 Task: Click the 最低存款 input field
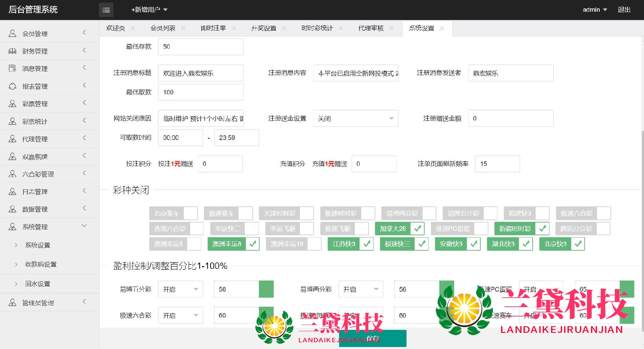click(201, 47)
